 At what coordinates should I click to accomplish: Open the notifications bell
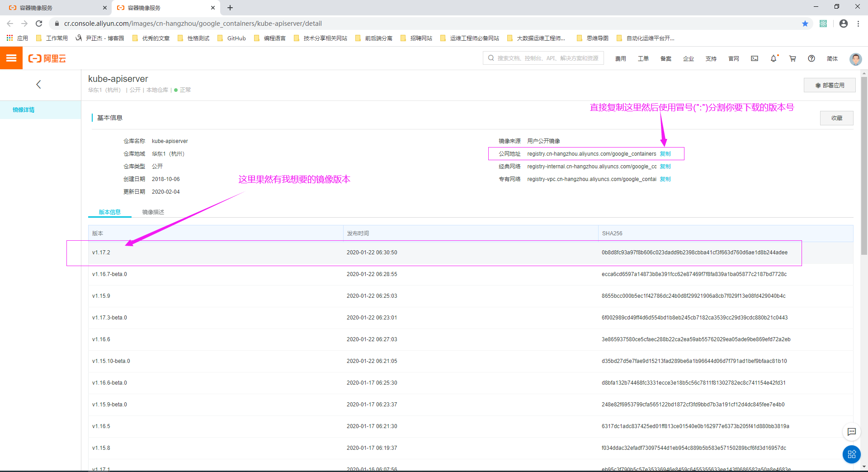[774, 58]
